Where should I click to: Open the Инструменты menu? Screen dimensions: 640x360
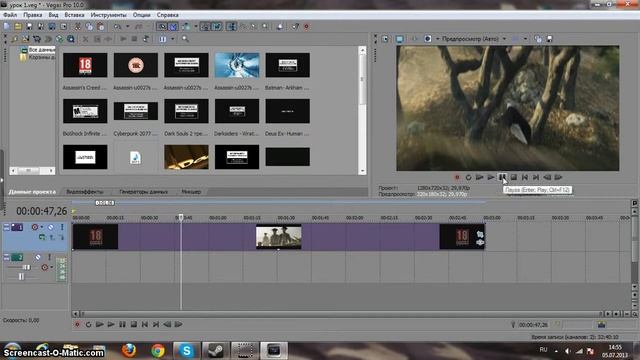pyautogui.click(x=109, y=15)
